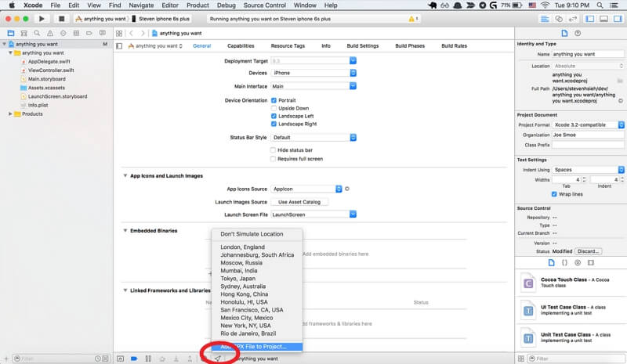Viewport: 627px width, 364px height.
Task: Show the Quick Help inspector
Action: click(x=578, y=33)
